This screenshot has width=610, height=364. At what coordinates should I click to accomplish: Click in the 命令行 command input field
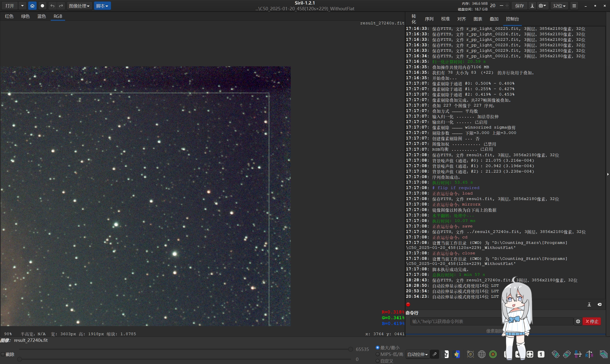[x=492, y=321]
